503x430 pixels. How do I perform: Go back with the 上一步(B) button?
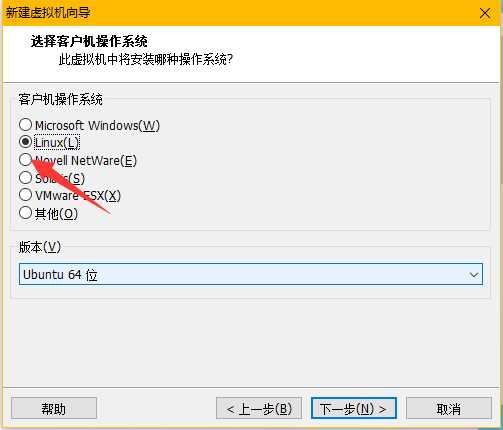[259, 408]
